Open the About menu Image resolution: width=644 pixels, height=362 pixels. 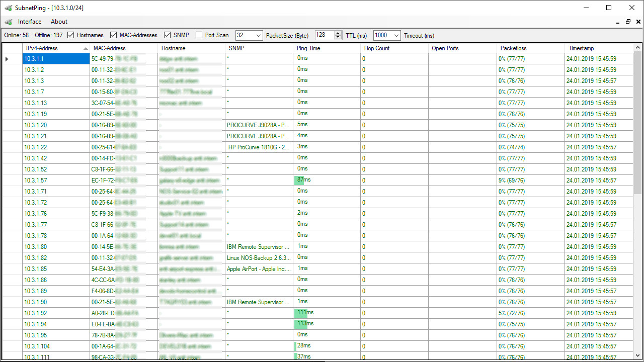(59, 22)
